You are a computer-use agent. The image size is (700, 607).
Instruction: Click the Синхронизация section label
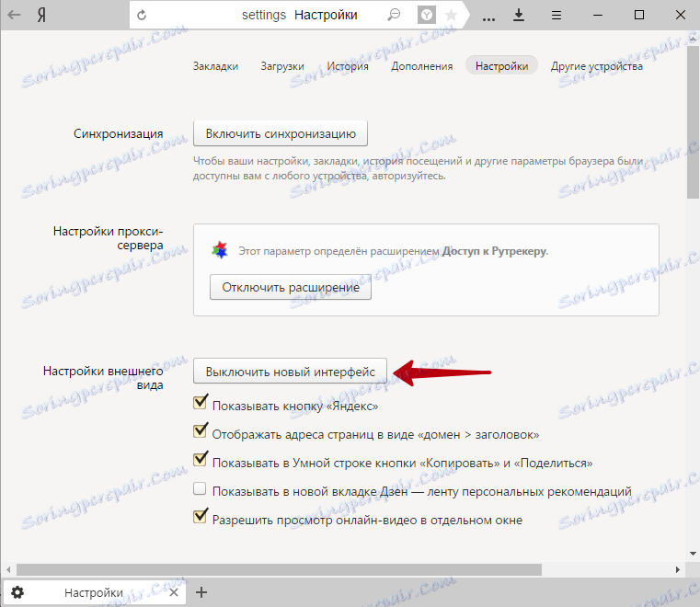(119, 133)
